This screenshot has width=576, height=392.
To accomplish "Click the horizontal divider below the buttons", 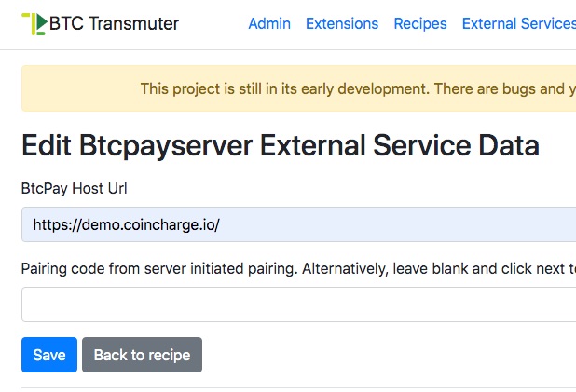I will pos(298,387).
